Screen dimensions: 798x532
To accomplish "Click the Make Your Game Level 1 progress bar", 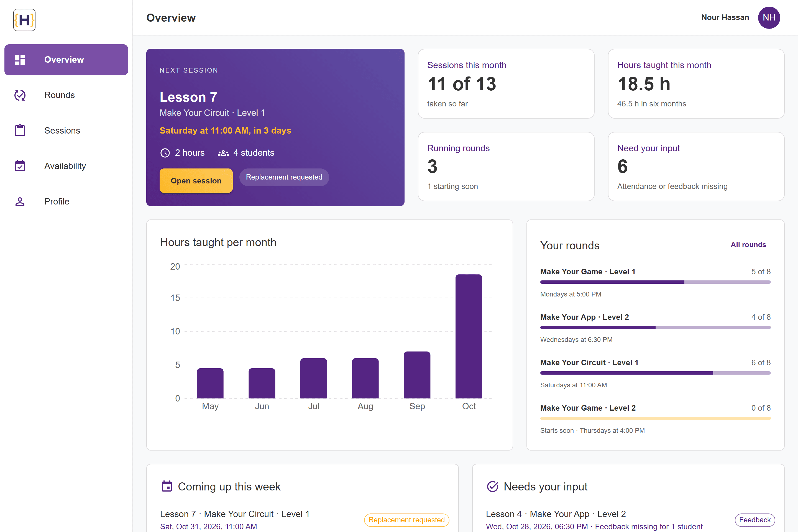I will pos(655,282).
